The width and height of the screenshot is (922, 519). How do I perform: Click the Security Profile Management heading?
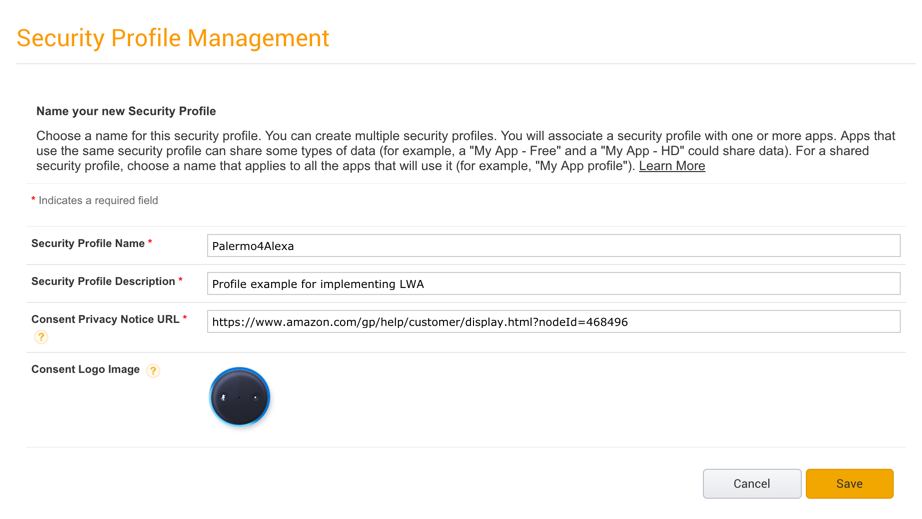pyautogui.click(x=173, y=38)
